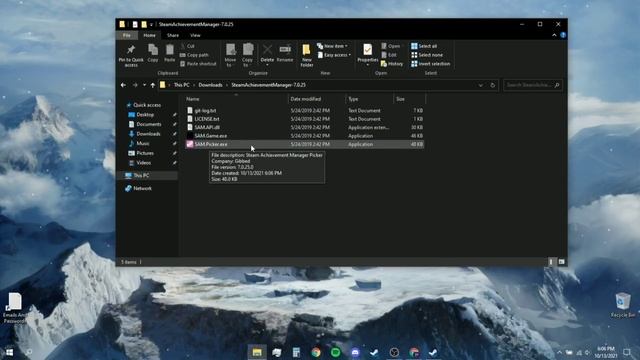Show file History

pos(392,64)
